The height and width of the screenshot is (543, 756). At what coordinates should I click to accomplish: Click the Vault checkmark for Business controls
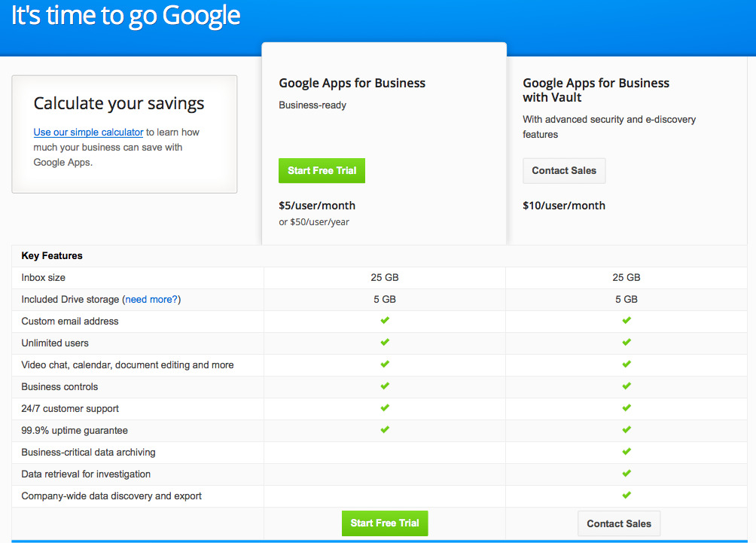click(x=626, y=386)
